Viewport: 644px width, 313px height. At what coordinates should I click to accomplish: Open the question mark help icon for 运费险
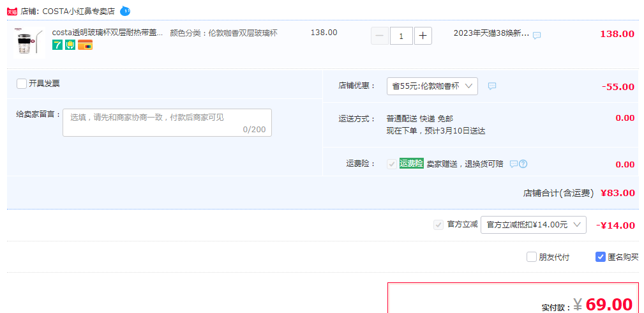coord(523,164)
